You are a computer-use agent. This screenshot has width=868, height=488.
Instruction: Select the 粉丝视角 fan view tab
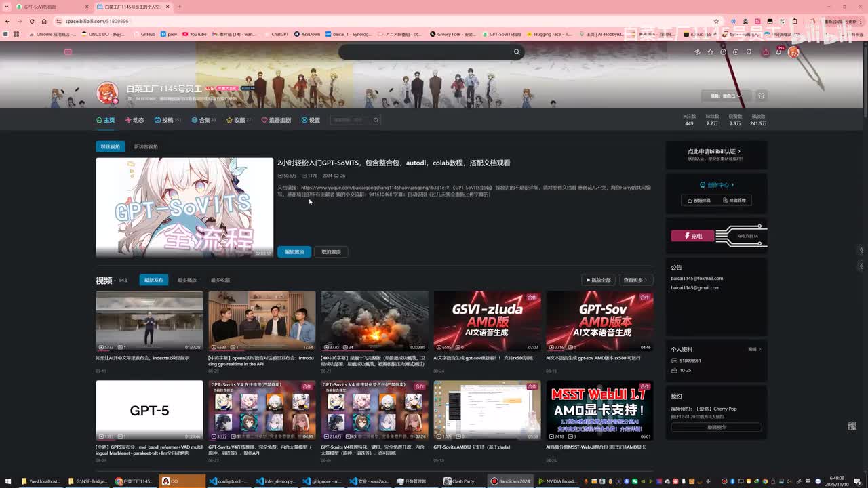coord(110,146)
